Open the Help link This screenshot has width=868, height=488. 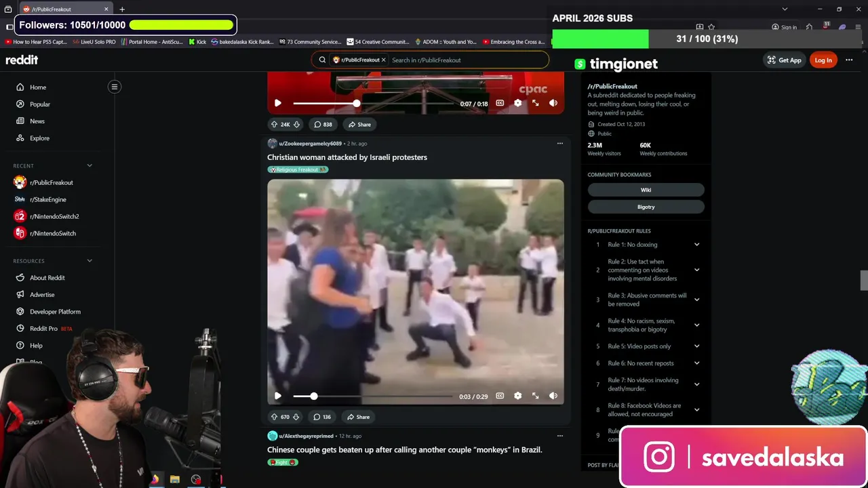pos(36,346)
